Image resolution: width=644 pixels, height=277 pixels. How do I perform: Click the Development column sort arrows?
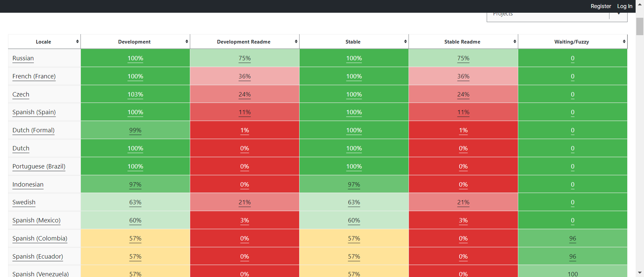click(187, 42)
